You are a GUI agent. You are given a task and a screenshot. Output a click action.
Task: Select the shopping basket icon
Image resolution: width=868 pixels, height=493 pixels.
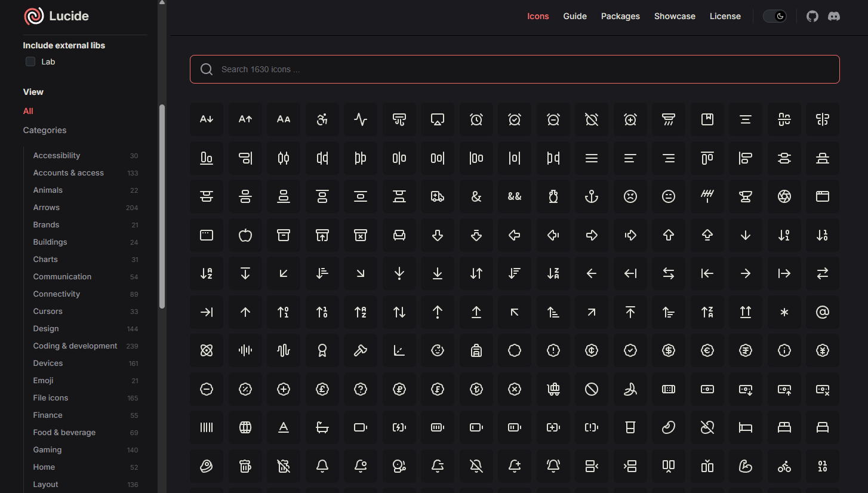click(x=553, y=389)
